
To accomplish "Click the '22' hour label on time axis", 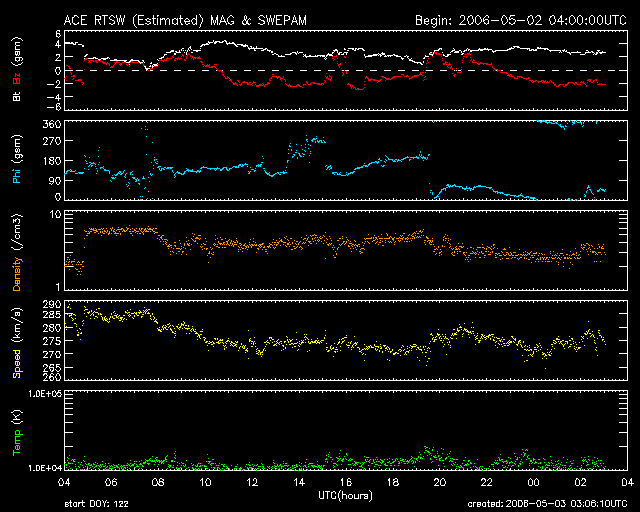I will [487, 483].
